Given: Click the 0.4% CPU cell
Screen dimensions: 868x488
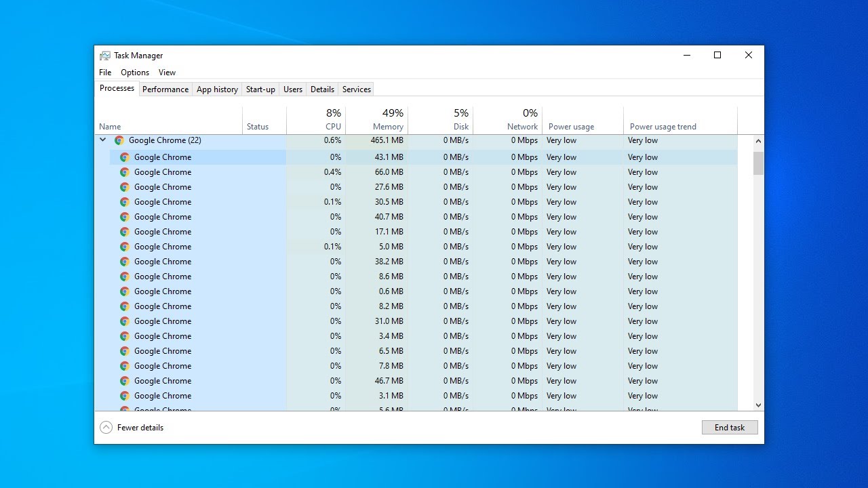Looking at the screenshot, I should (316, 172).
